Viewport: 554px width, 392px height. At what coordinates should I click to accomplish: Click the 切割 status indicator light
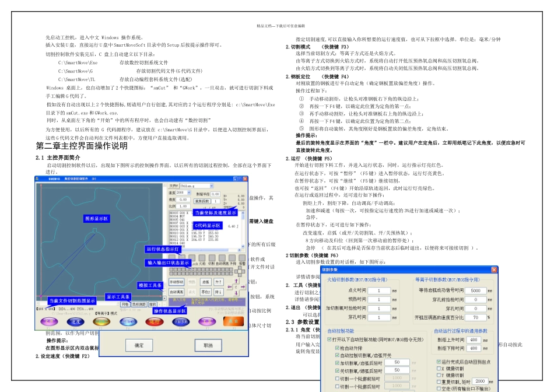tap(212, 258)
